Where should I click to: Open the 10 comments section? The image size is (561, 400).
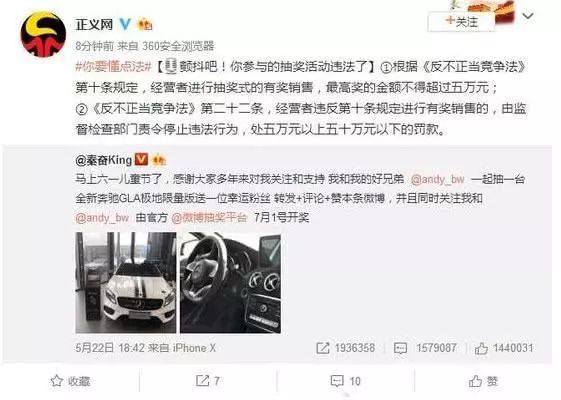tap(345, 381)
